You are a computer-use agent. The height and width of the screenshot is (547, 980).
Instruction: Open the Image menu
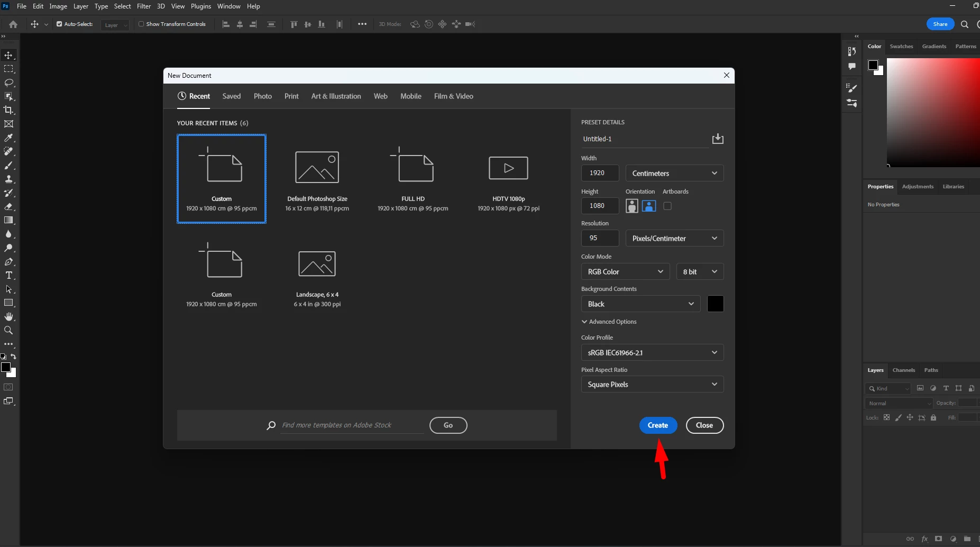pos(58,6)
